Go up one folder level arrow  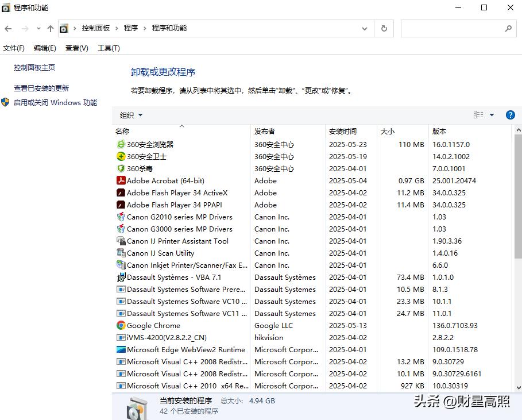51,29
